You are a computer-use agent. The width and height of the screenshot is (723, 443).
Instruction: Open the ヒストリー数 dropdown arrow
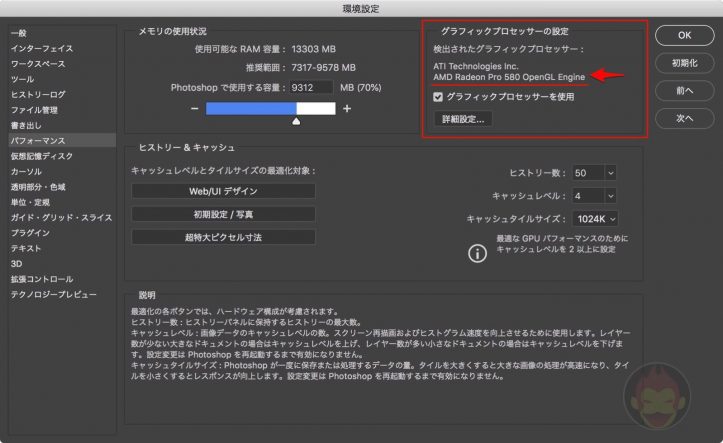coord(610,173)
